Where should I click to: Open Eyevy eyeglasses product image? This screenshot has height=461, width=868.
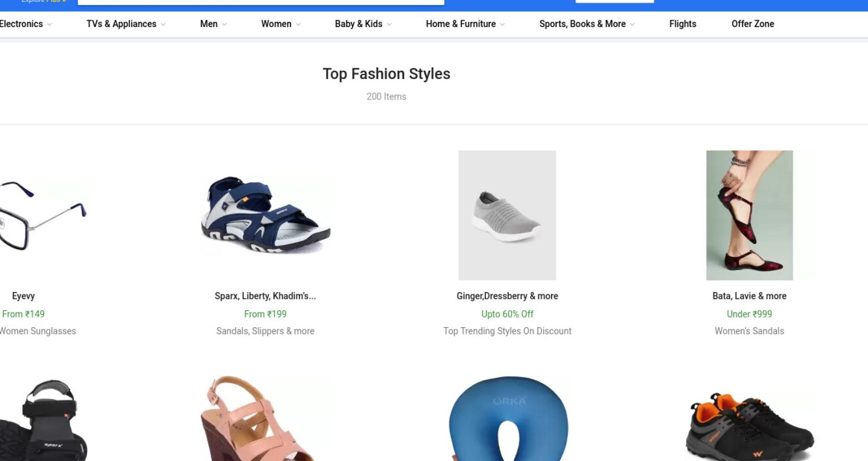click(43, 215)
